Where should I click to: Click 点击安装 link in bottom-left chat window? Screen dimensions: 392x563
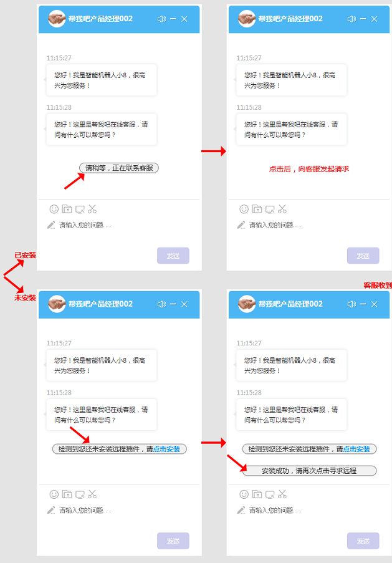point(166,449)
